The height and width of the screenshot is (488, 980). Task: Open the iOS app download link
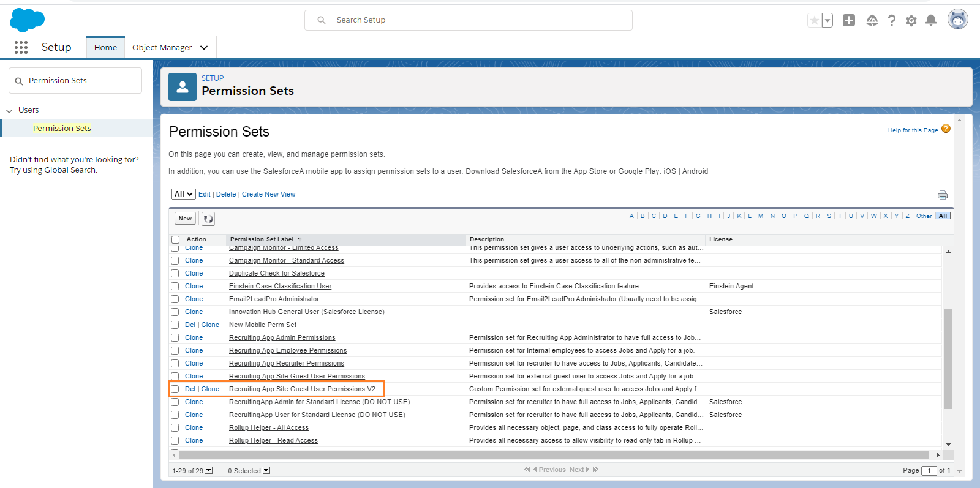click(670, 171)
